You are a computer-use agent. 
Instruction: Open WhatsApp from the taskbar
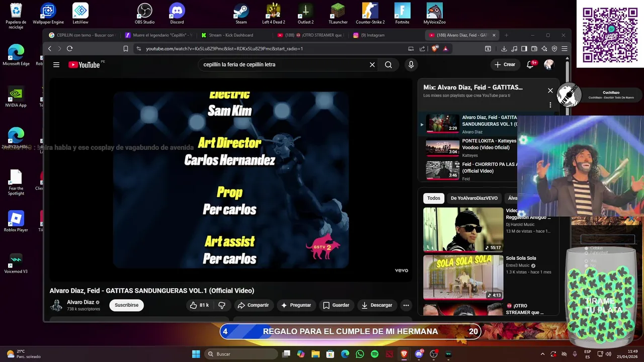pyautogui.click(x=360, y=354)
